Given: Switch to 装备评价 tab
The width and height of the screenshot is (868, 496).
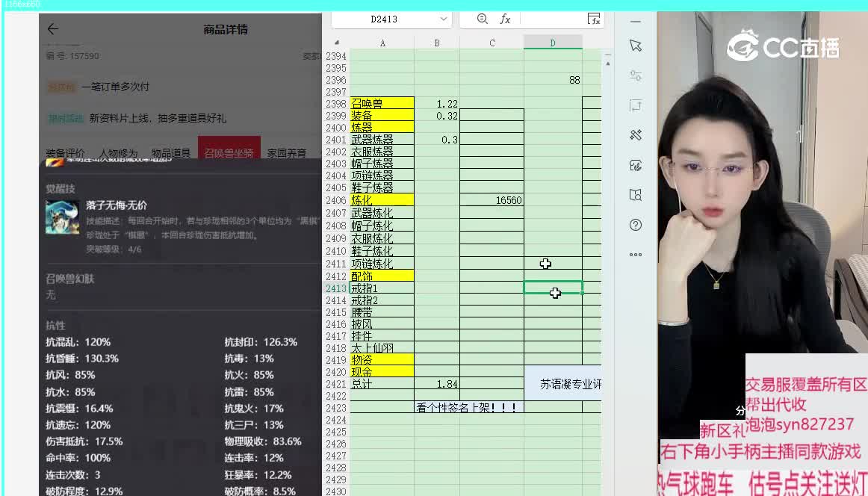Looking at the screenshot, I should point(65,153).
